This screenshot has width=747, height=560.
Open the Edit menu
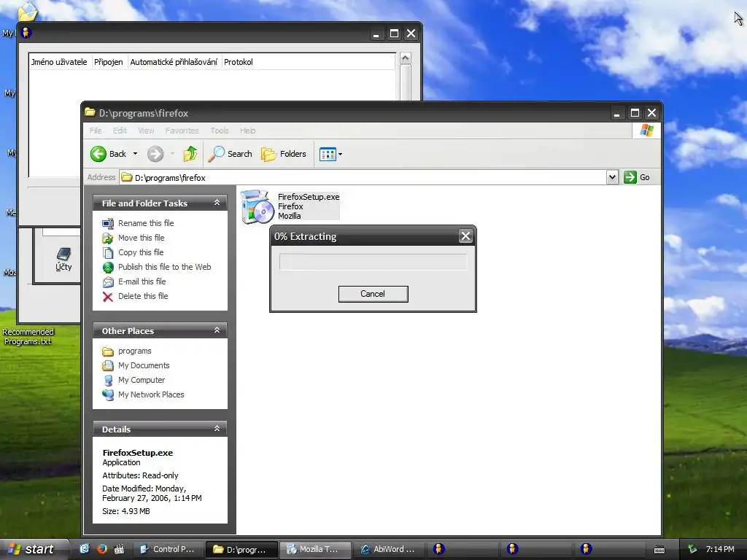pos(120,131)
